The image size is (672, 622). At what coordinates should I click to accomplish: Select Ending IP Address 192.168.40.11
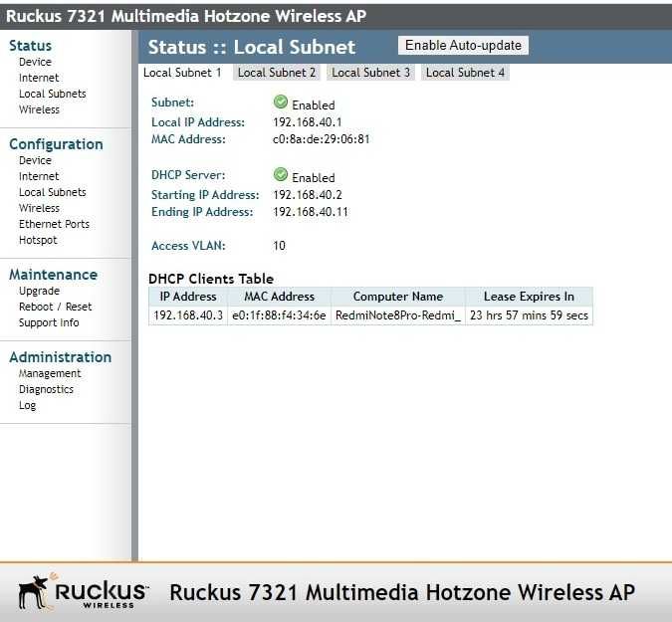[x=311, y=212]
